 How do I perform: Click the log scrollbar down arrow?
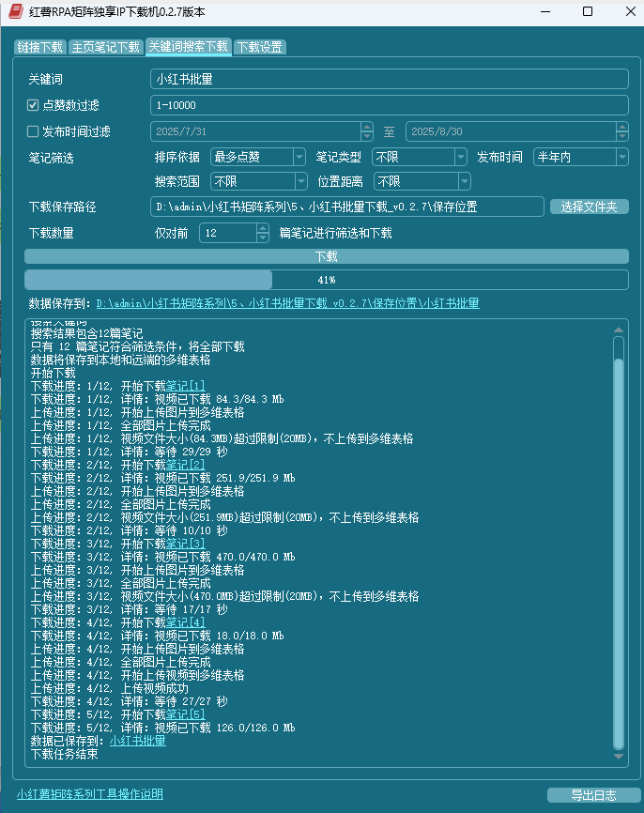tap(619, 756)
